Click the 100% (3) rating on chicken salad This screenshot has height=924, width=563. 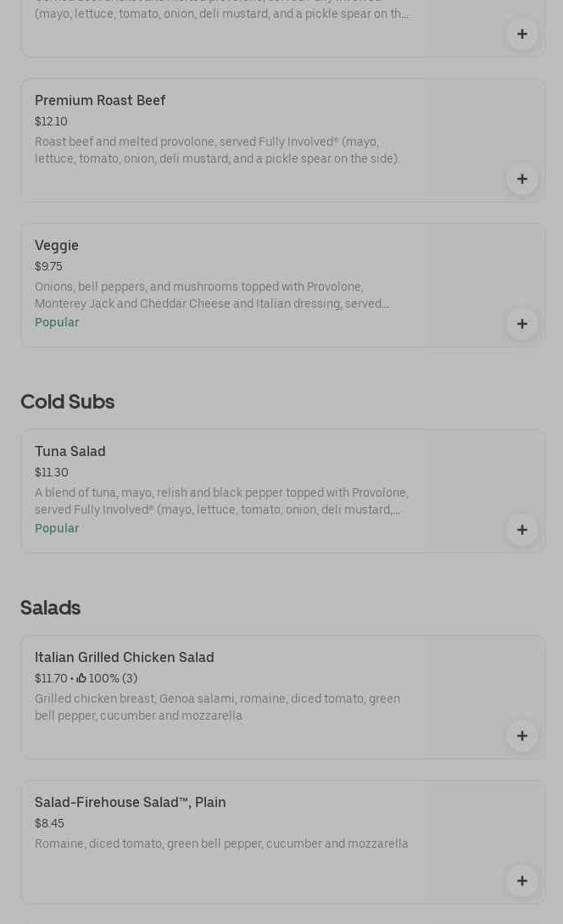[107, 679]
